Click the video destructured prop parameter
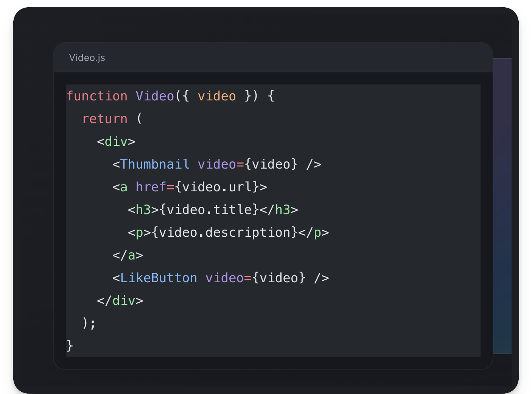Viewport: 532px width, 394px height. tap(217, 96)
